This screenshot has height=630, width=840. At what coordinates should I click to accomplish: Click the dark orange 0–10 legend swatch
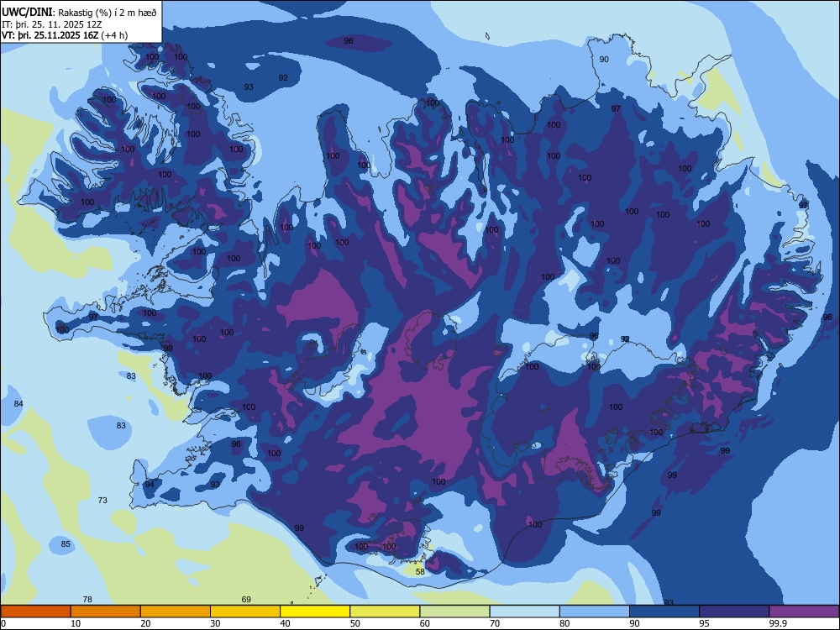pyautogui.click(x=35, y=612)
